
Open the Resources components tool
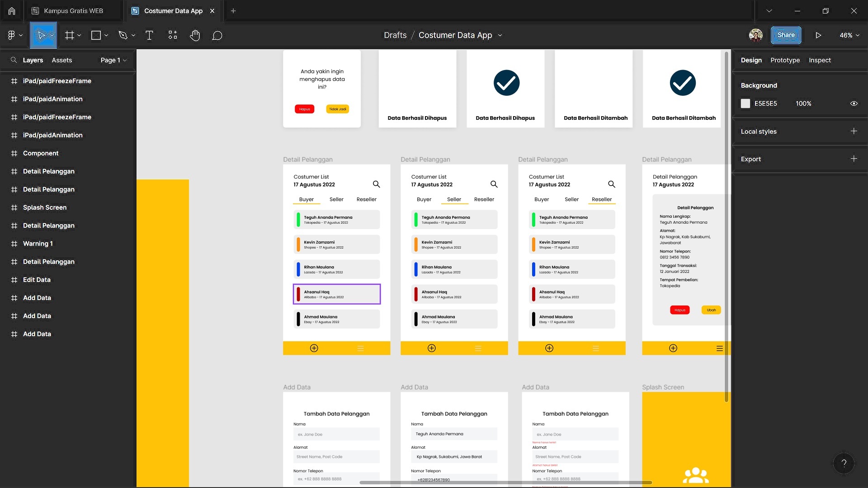173,35
